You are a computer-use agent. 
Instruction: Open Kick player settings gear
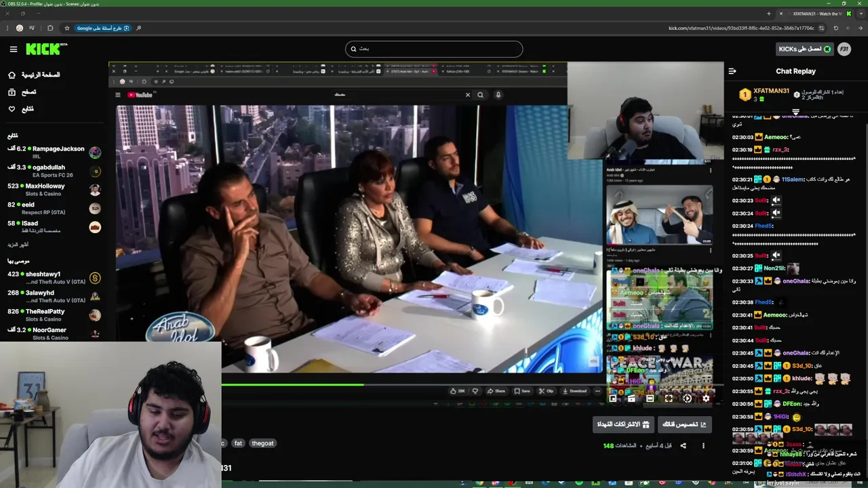pyautogui.click(x=706, y=399)
